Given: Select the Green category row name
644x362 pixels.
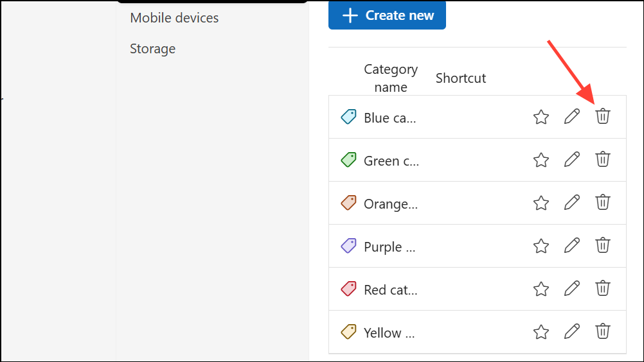Looking at the screenshot, I should [x=391, y=160].
